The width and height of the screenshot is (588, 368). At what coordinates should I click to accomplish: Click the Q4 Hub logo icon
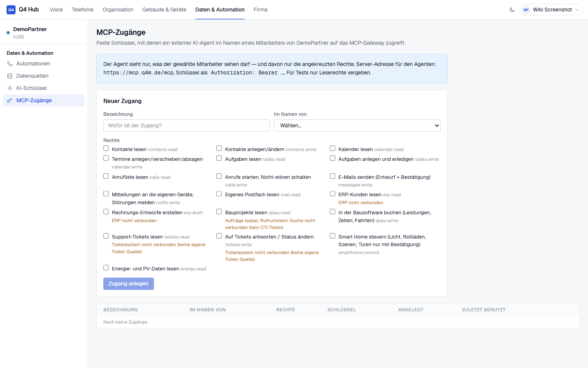click(11, 10)
